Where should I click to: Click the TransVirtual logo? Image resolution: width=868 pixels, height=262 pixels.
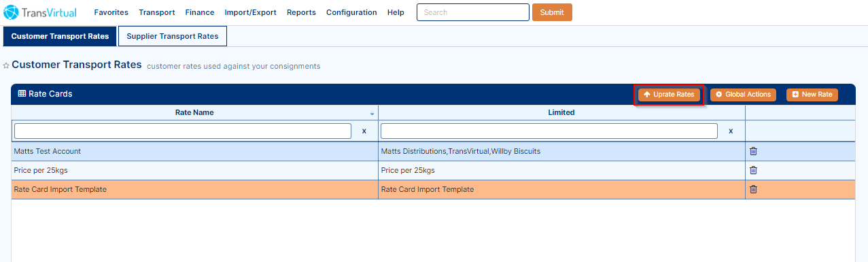click(40, 12)
